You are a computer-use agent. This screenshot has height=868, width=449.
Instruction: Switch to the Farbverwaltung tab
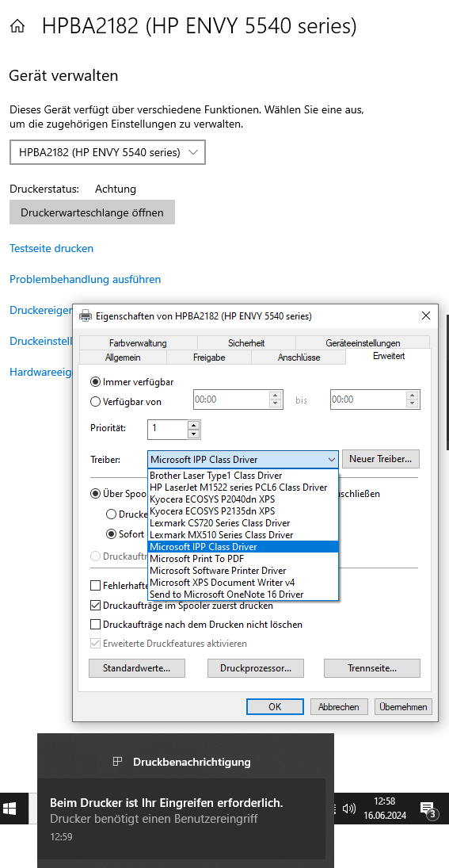138,343
